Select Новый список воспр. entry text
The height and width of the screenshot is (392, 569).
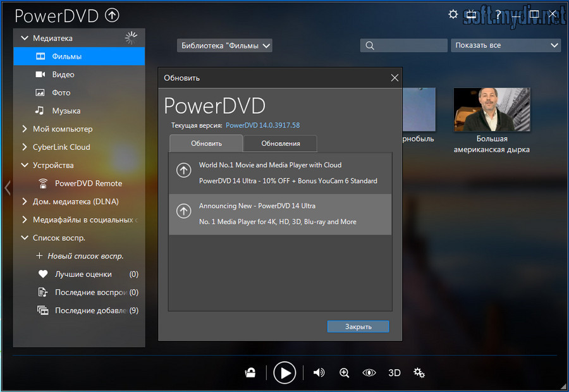pos(85,256)
